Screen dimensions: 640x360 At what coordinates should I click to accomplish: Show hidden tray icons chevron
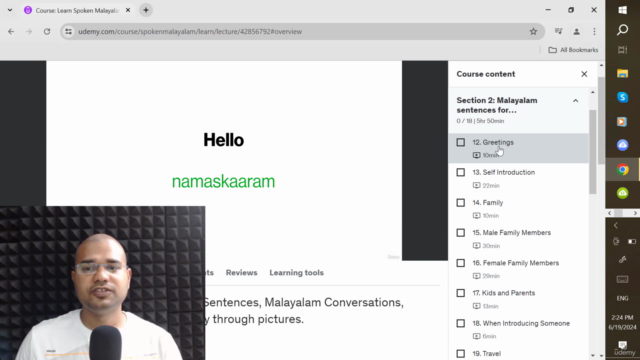[x=616, y=225]
